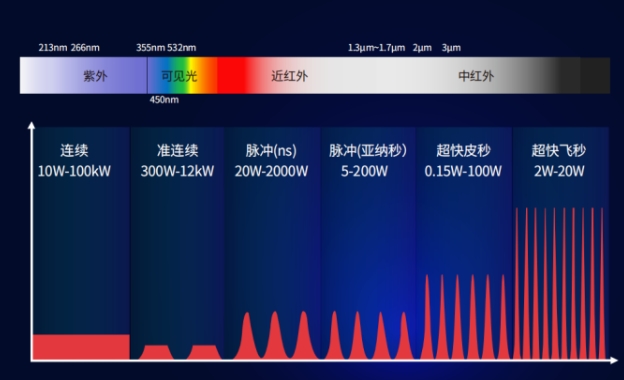Image resolution: width=624 pixels, height=380 pixels.
Task: Select the 355nm wavelength marker
Action: pos(150,48)
